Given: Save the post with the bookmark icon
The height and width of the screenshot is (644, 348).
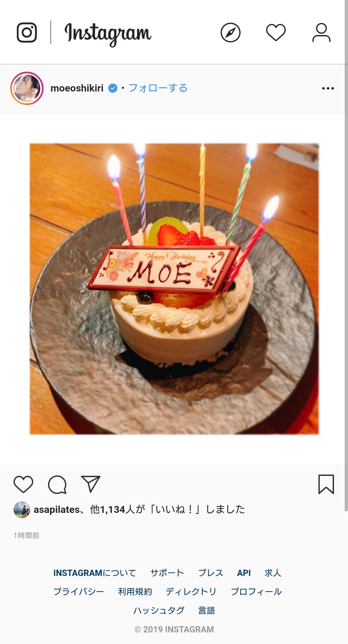Looking at the screenshot, I should [x=326, y=484].
